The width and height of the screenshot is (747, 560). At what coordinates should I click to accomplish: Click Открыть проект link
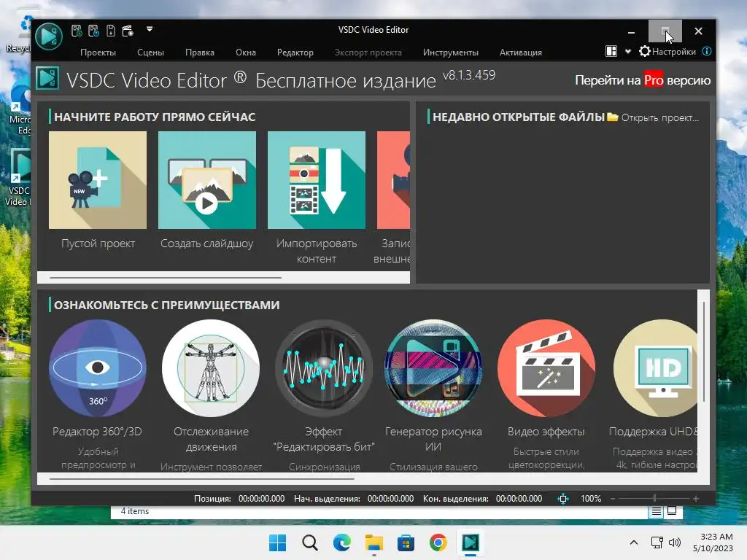(659, 117)
